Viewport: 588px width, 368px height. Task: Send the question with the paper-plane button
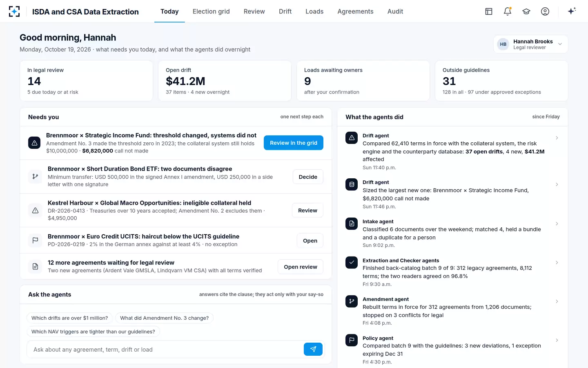point(313,349)
